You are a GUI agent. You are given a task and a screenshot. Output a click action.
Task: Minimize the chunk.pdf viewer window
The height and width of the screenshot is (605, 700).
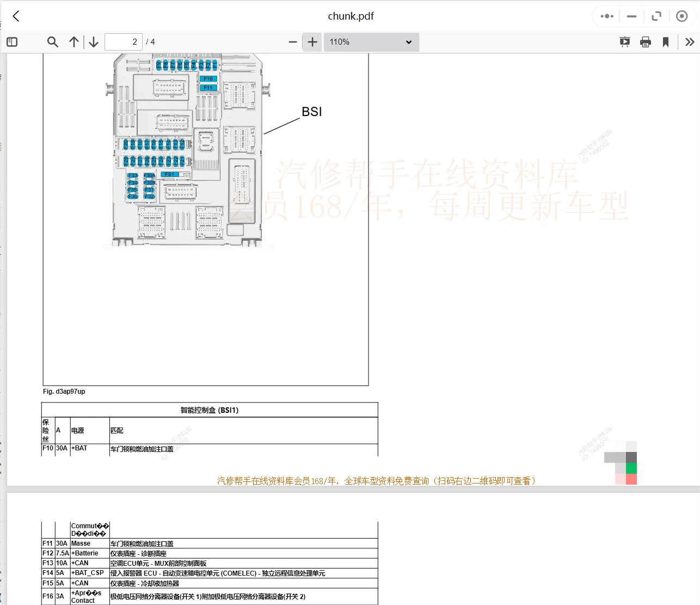pos(631,16)
